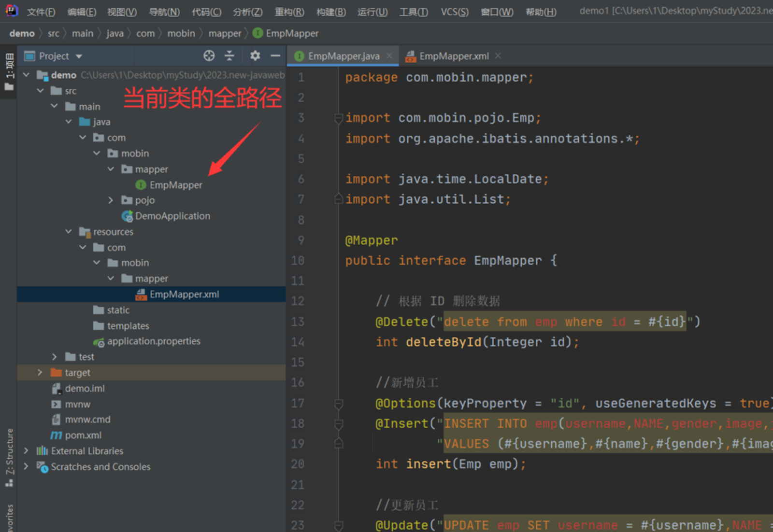The image size is (773, 532).
Task: Click the mapper breadcrumb link
Action: tap(225, 33)
